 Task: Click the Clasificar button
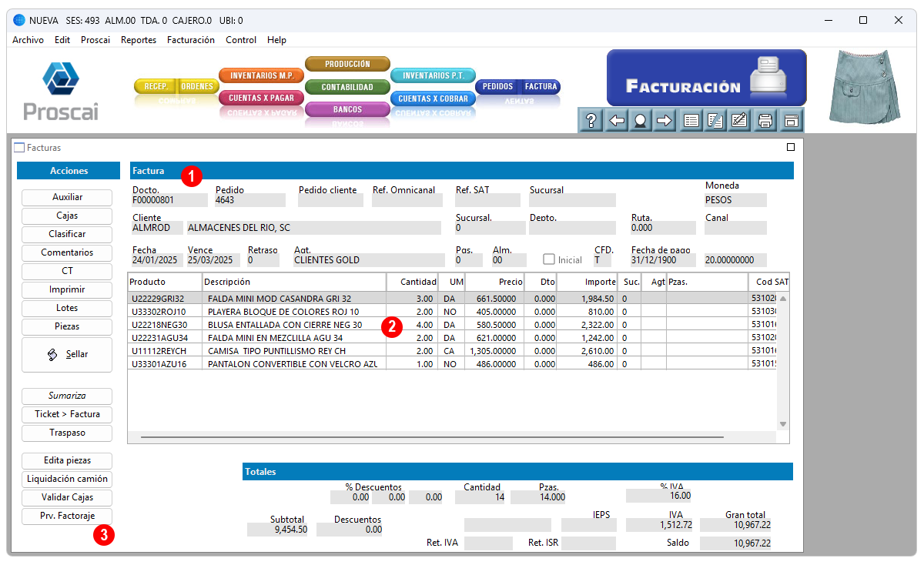[68, 234]
